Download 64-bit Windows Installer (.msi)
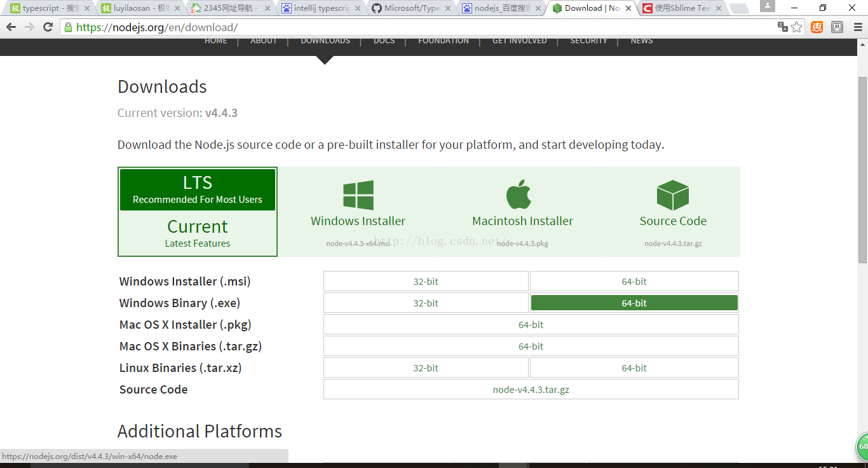868x468 pixels. coord(634,281)
